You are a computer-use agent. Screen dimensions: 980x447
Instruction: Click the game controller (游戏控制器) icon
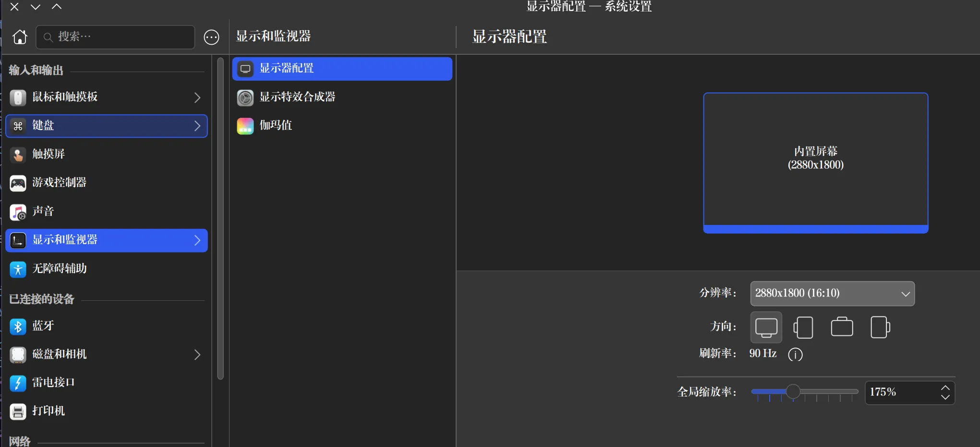tap(18, 183)
